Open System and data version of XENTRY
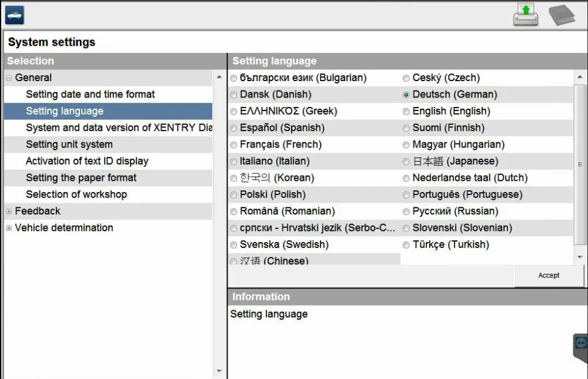This screenshot has width=588, height=379. 119,128
